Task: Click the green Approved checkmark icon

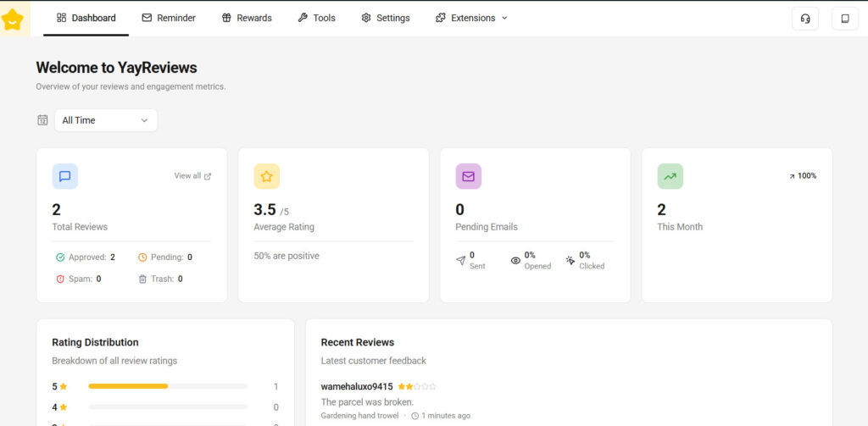Action: pyautogui.click(x=60, y=257)
